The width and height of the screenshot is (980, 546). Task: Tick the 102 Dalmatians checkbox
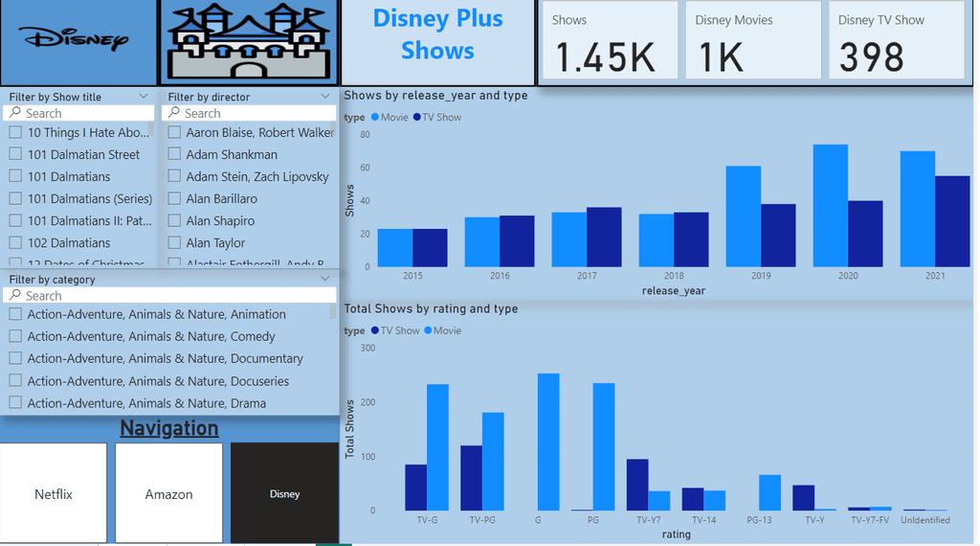tap(15, 242)
